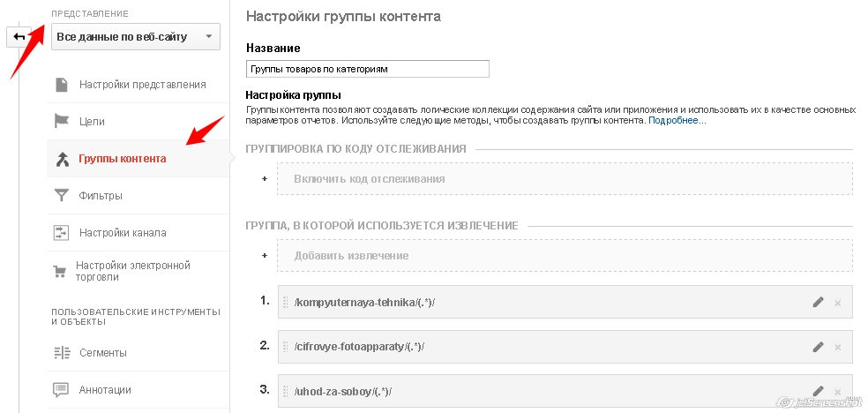868x413 pixels.
Task: Click the back arrow button
Action: coord(18,37)
